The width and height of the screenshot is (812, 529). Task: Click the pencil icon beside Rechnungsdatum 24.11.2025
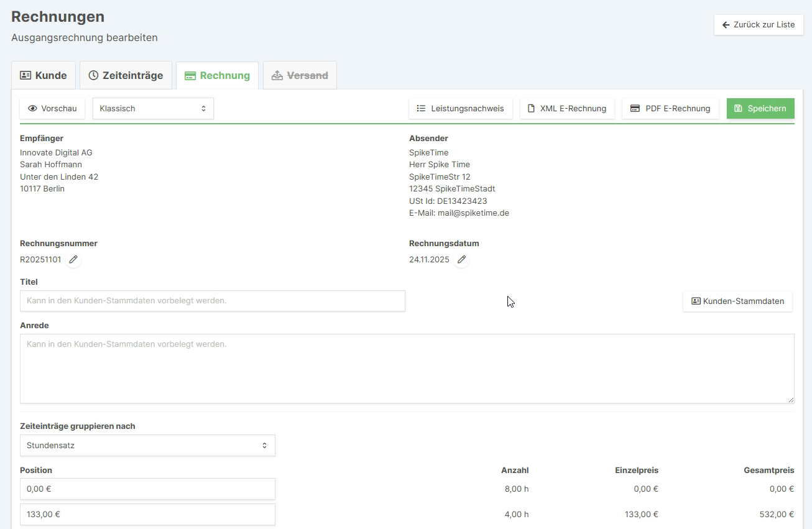461,260
